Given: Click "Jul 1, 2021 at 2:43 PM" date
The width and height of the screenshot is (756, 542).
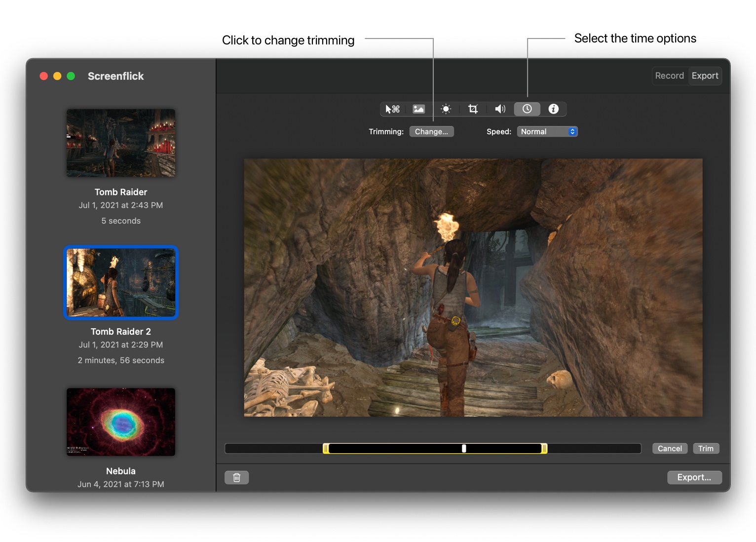Looking at the screenshot, I should [121, 205].
